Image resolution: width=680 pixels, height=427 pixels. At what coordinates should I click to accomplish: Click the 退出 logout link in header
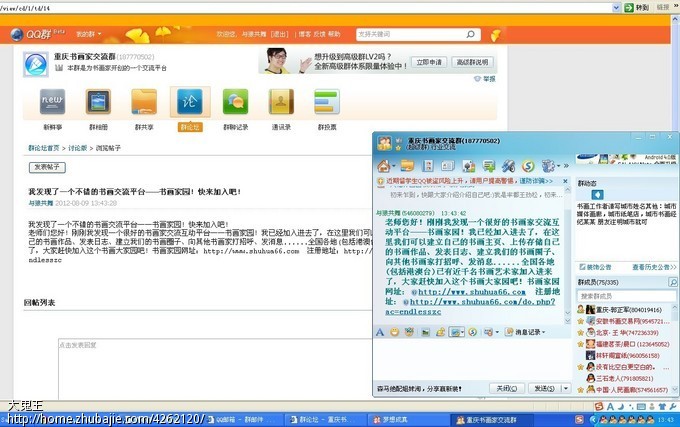[279, 34]
